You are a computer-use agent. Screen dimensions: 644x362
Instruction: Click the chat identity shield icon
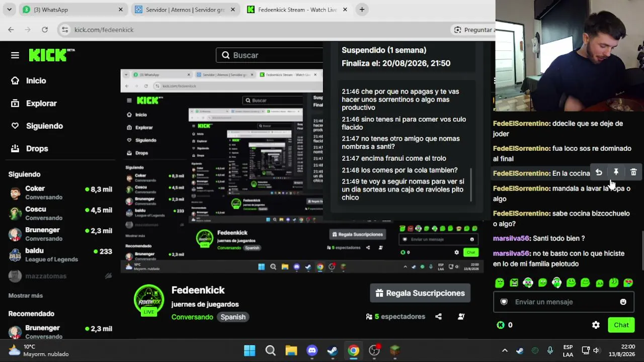[x=504, y=302]
